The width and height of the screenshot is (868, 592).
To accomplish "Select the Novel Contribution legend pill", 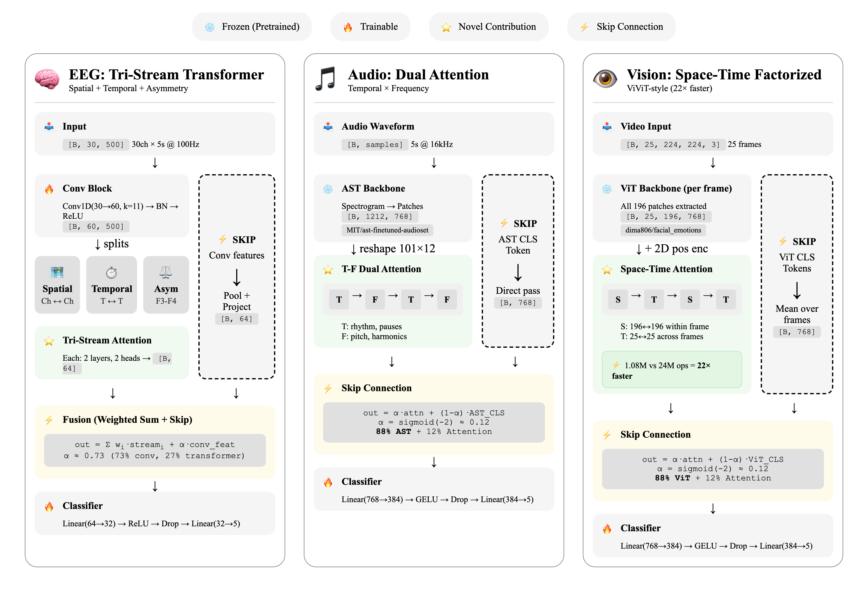I will [489, 27].
